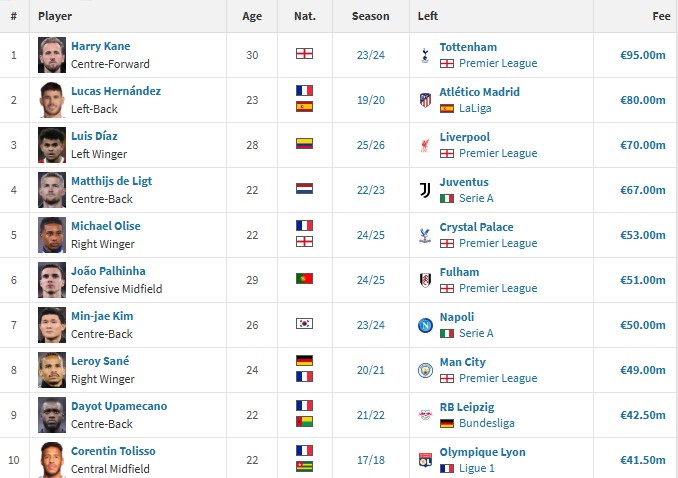
Task: Open Matthijs de Ligt profile link
Action: click(x=112, y=181)
